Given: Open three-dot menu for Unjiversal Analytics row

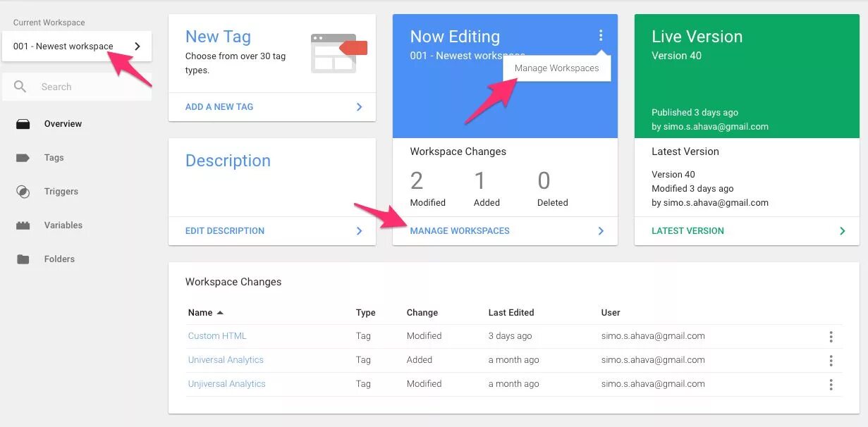Looking at the screenshot, I should pyautogui.click(x=831, y=385).
